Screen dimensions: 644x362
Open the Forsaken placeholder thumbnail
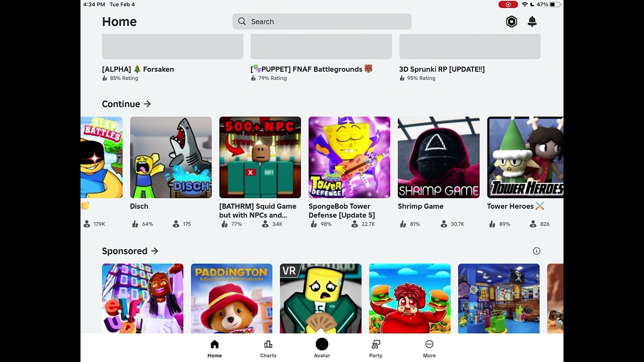pyautogui.click(x=173, y=46)
